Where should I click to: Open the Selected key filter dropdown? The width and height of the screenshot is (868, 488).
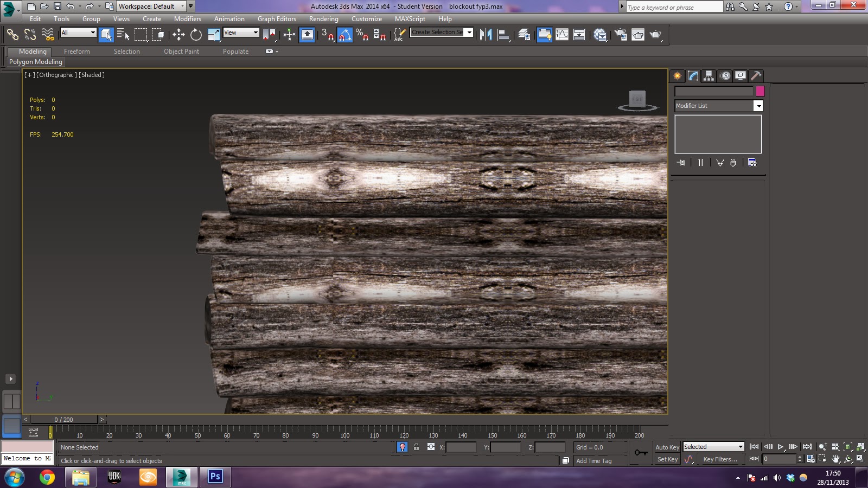[x=713, y=447]
